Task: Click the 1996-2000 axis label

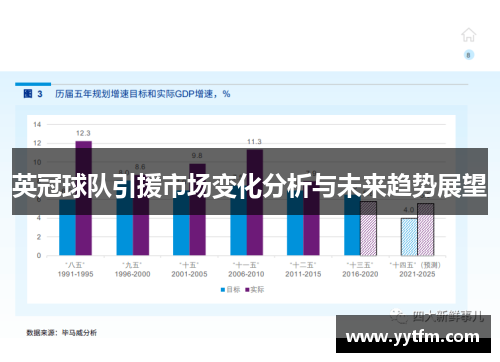Action: (132, 274)
